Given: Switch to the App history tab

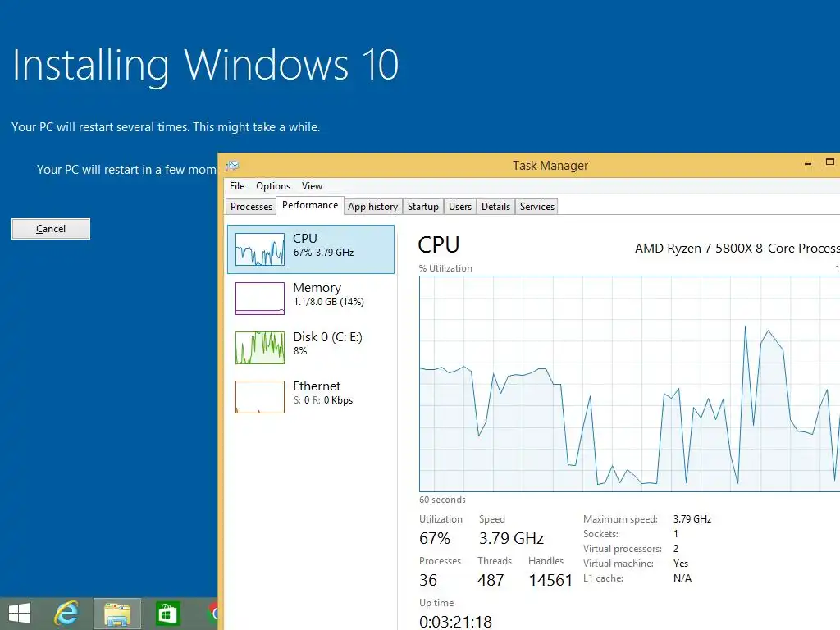Looking at the screenshot, I should tap(372, 206).
